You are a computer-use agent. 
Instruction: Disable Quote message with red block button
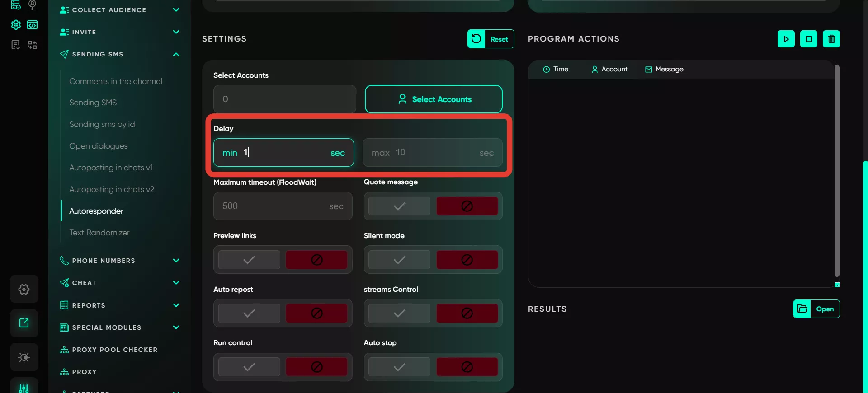point(467,206)
